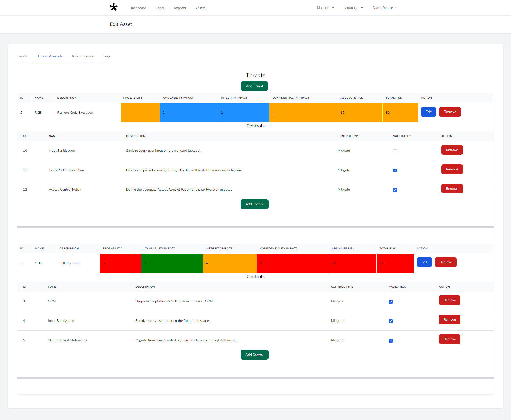Switch to the Risk Summary tab
Viewport: 511px width, 420px height.
coord(83,56)
